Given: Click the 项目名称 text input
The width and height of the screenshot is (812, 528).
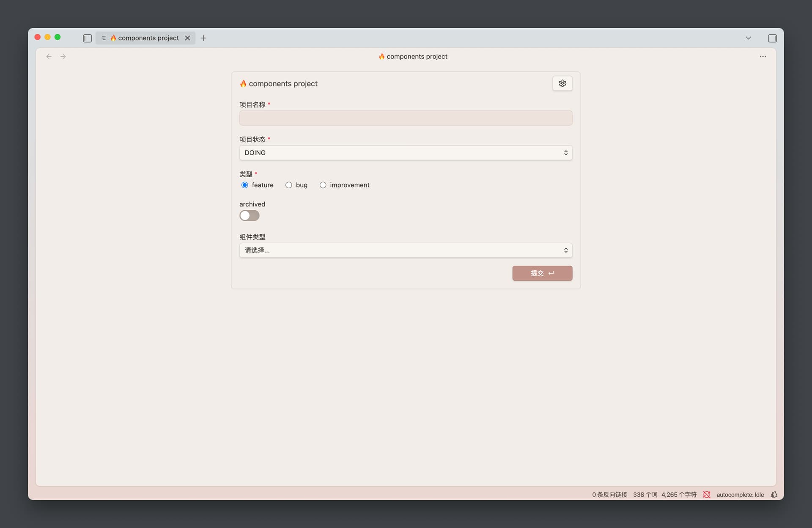Looking at the screenshot, I should click(406, 118).
